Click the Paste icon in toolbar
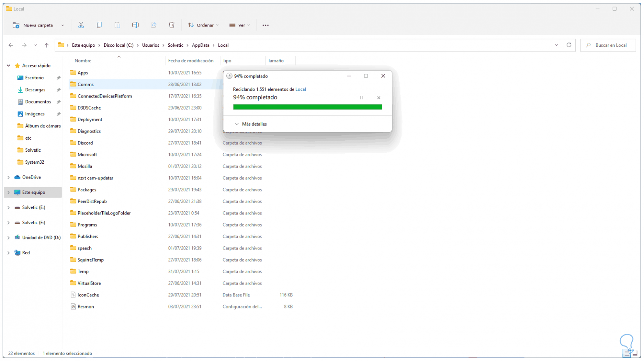 [117, 25]
